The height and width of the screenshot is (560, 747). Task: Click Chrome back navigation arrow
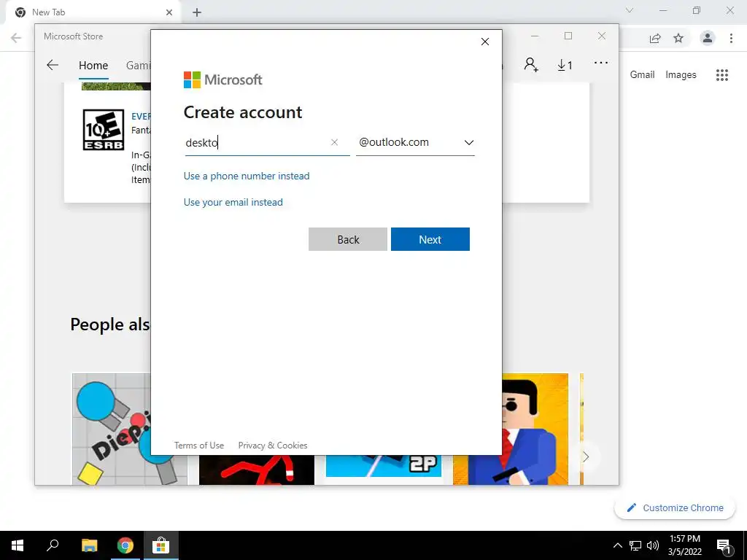tap(16, 38)
